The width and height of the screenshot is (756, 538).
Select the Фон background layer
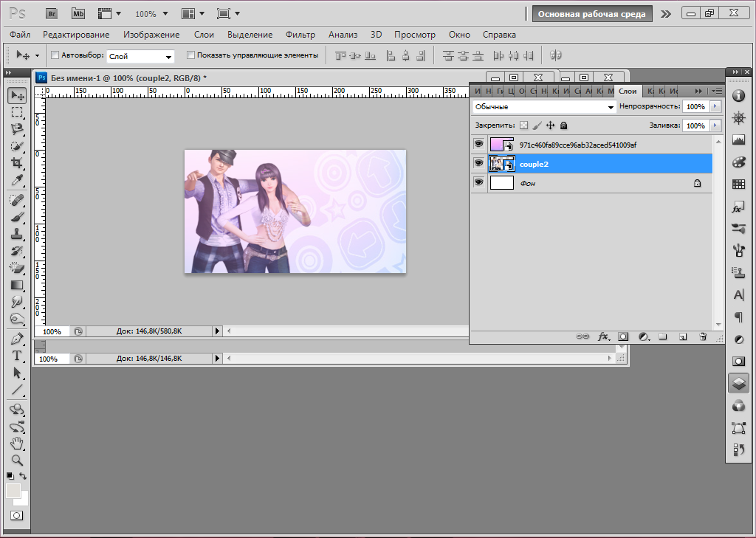591,183
